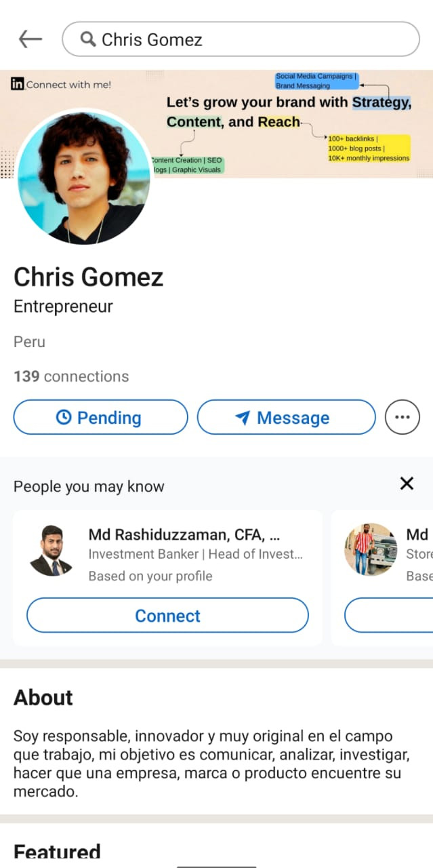Connect with Md Rashiduzzaman
This screenshot has height=868, width=433.
167,616
